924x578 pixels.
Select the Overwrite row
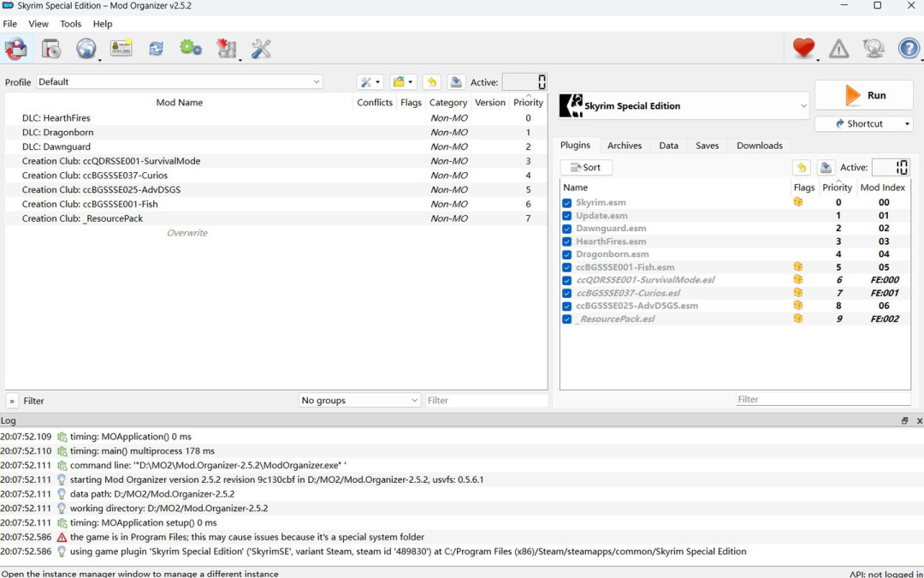point(275,233)
